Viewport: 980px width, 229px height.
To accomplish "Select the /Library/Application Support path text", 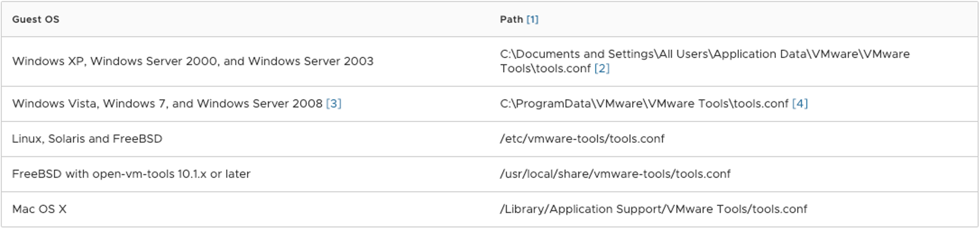I will coord(653,209).
